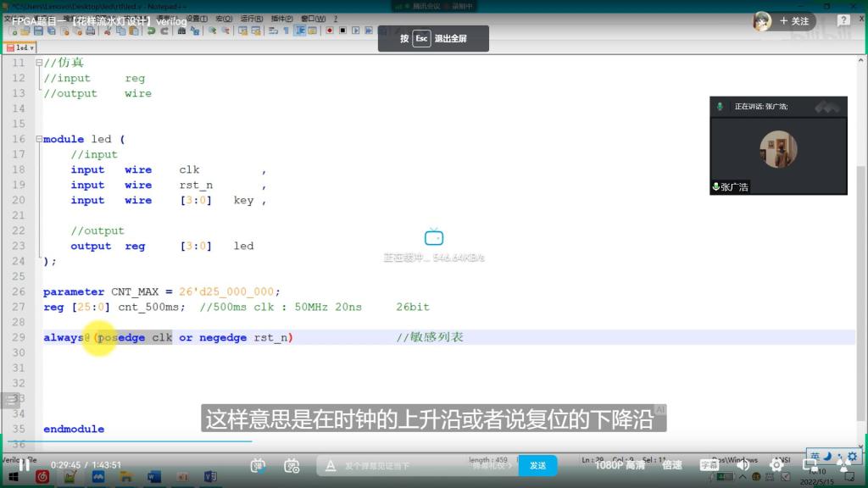
Task: Open the 运行 Run menu
Action: 251,18
